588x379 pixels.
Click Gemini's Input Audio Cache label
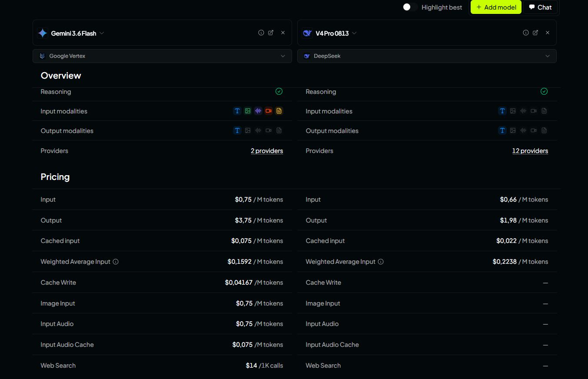[67, 345]
